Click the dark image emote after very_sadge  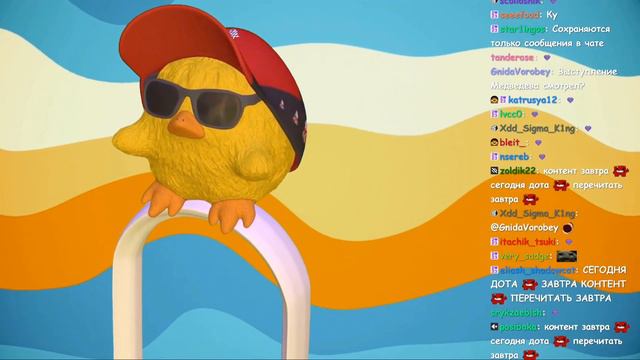pyautogui.click(x=567, y=256)
